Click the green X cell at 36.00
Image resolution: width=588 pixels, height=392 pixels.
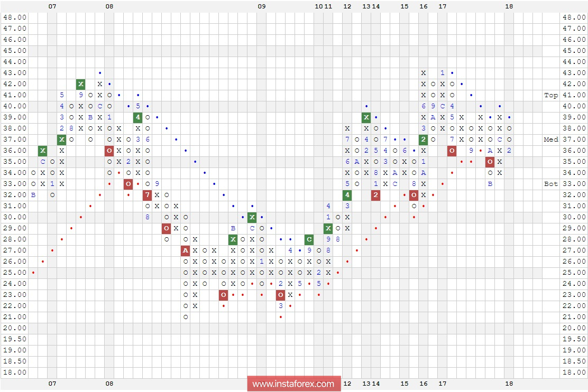[x=43, y=151]
